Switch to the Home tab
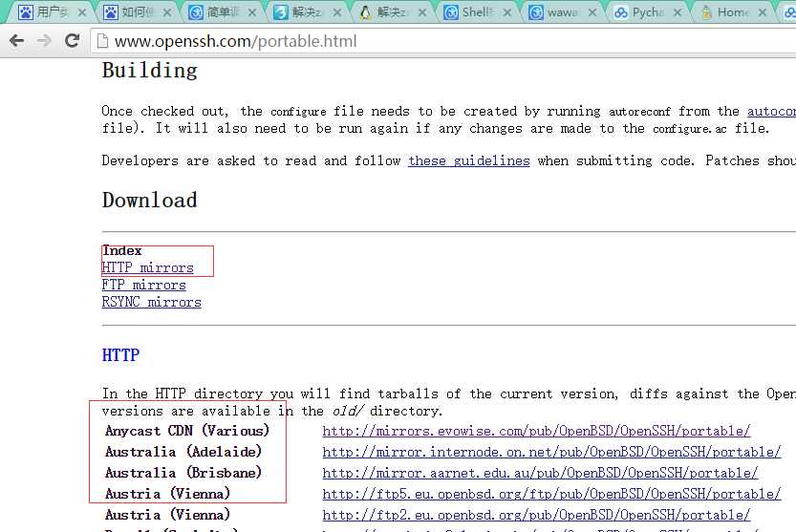The image size is (796, 532). [x=732, y=12]
